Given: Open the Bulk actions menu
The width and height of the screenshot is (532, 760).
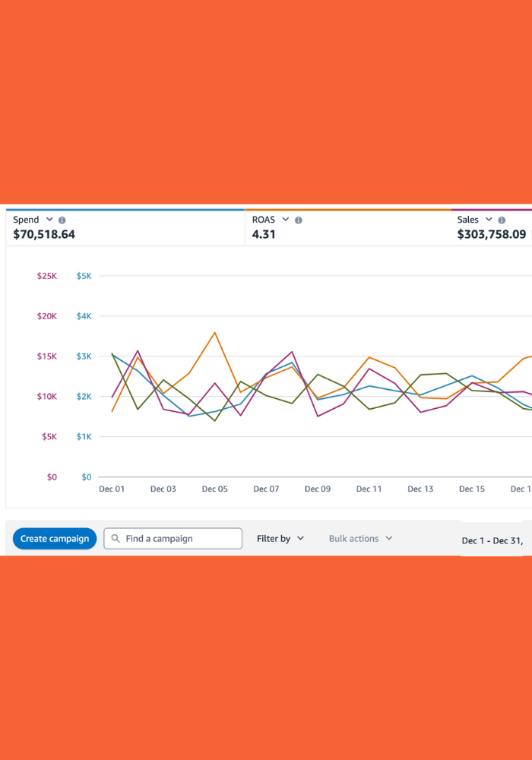Looking at the screenshot, I should (360, 539).
